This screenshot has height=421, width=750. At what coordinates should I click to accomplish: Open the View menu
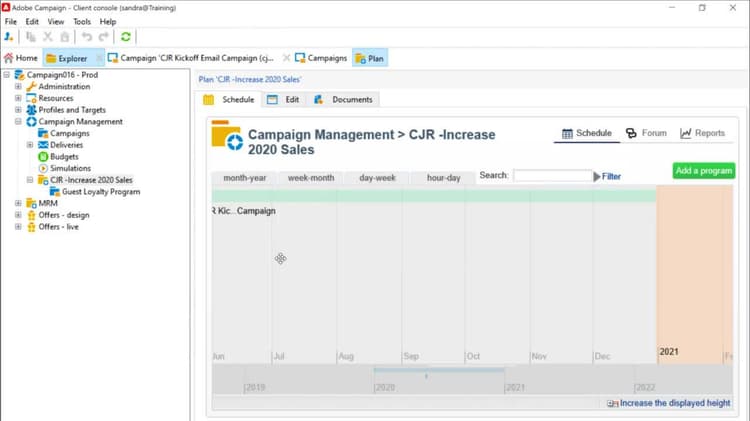(x=55, y=22)
